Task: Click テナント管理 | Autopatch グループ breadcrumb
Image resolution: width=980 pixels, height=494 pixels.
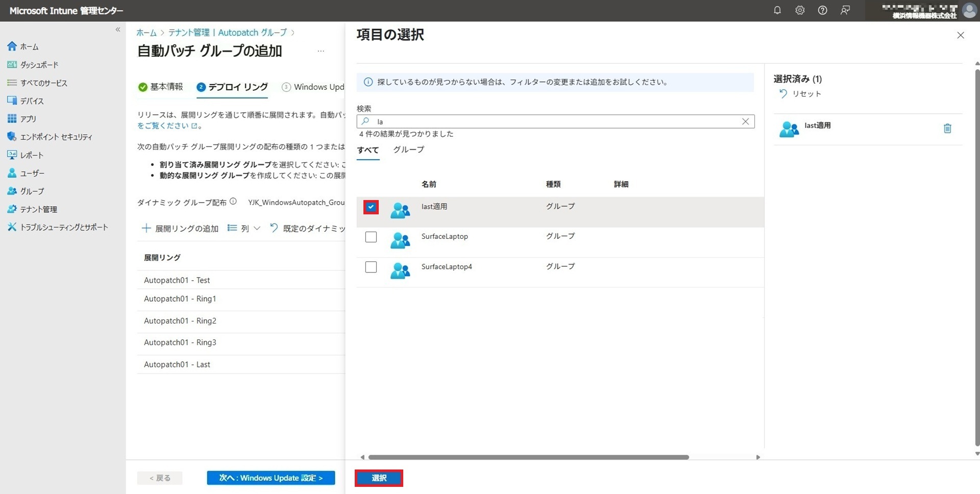Action: [x=228, y=33]
